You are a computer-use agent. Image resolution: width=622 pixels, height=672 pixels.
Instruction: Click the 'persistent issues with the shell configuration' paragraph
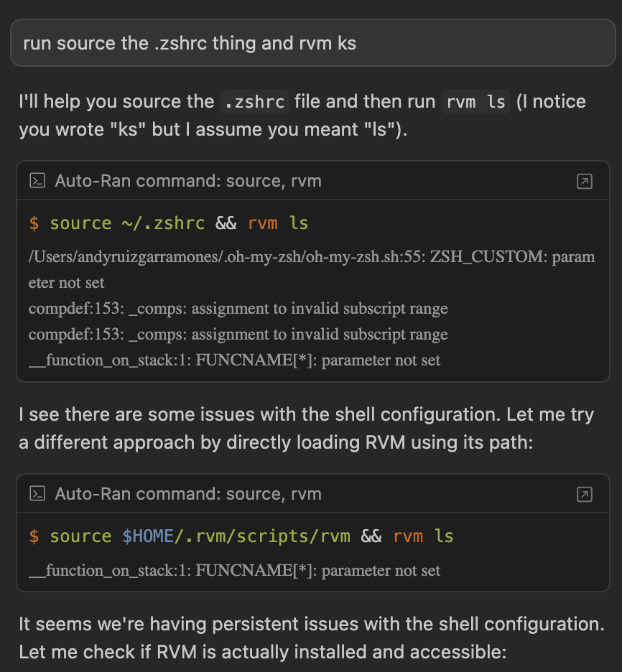click(311, 638)
